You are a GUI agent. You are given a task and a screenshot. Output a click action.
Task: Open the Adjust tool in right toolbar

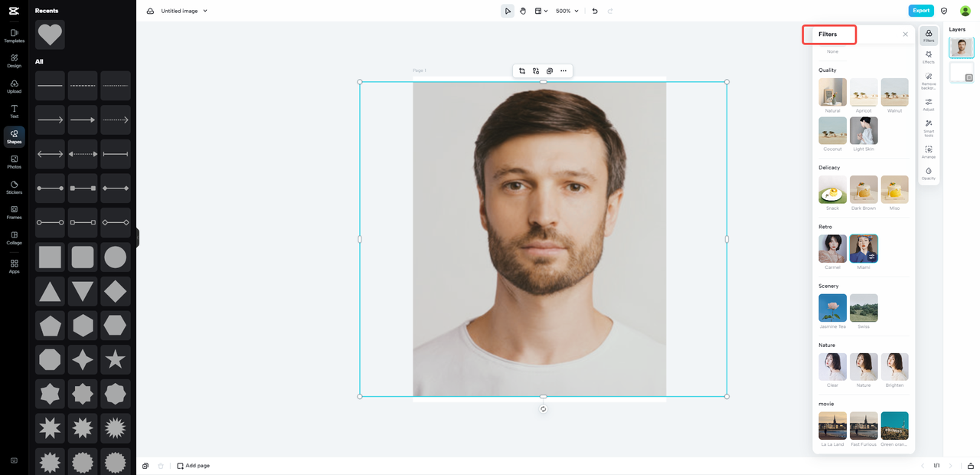(x=929, y=104)
